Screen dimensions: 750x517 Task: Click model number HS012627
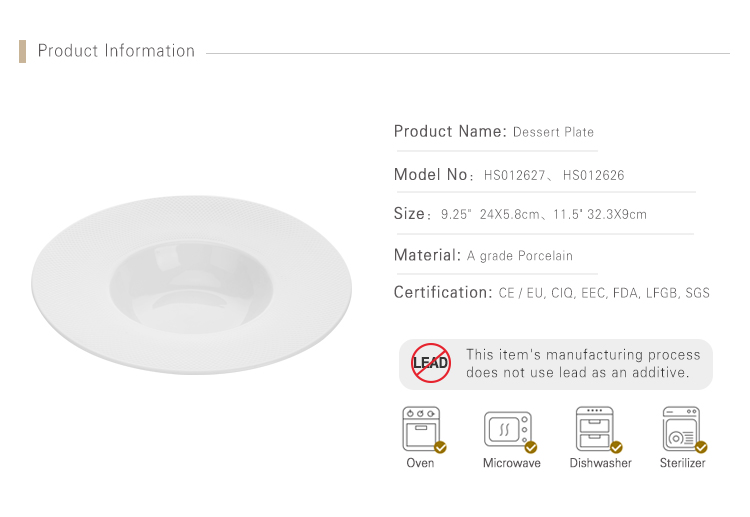514,175
